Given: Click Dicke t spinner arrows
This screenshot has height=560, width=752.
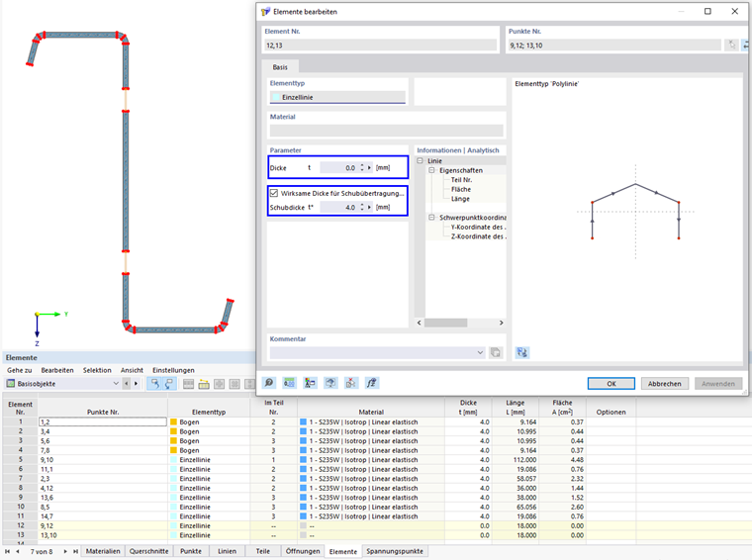Looking at the screenshot, I should (x=362, y=168).
